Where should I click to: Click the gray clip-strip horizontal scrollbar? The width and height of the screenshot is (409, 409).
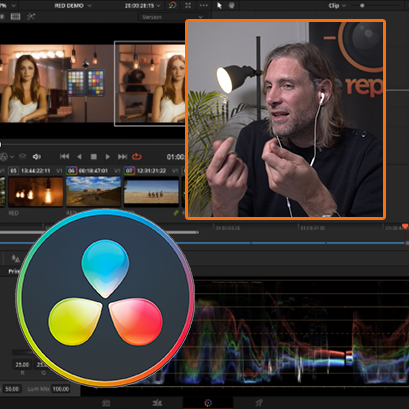coord(99,232)
